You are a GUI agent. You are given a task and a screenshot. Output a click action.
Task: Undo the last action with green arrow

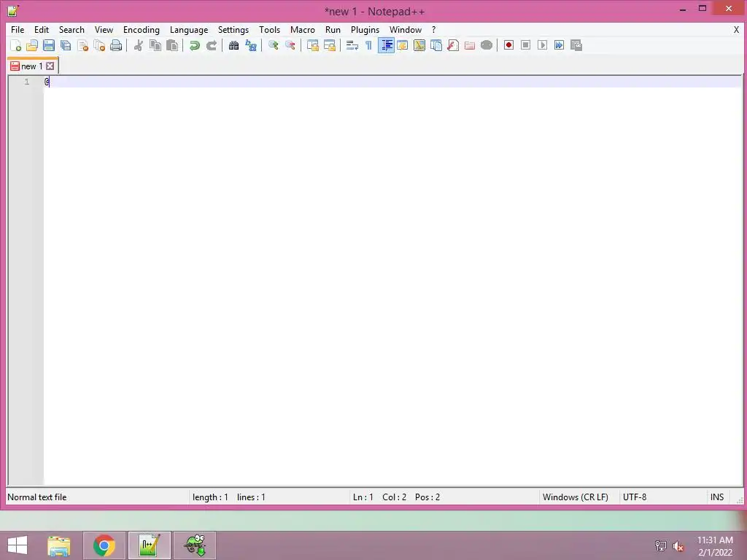(194, 45)
